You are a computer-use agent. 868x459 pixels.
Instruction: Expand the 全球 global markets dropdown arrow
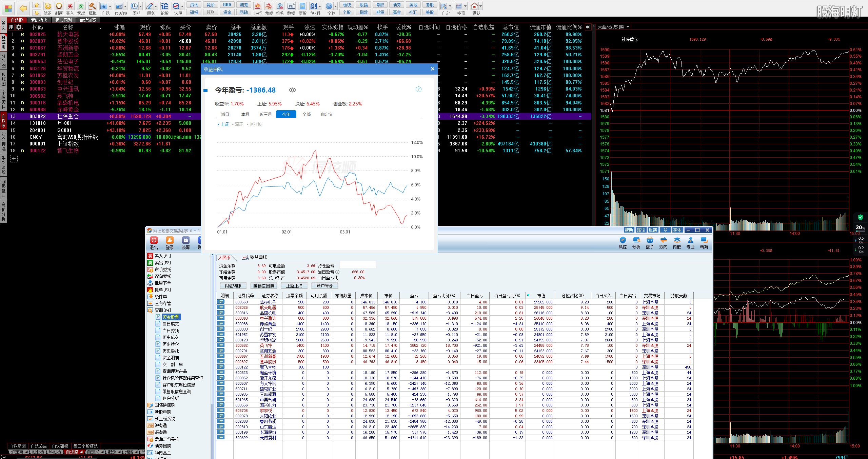coord(336,6)
